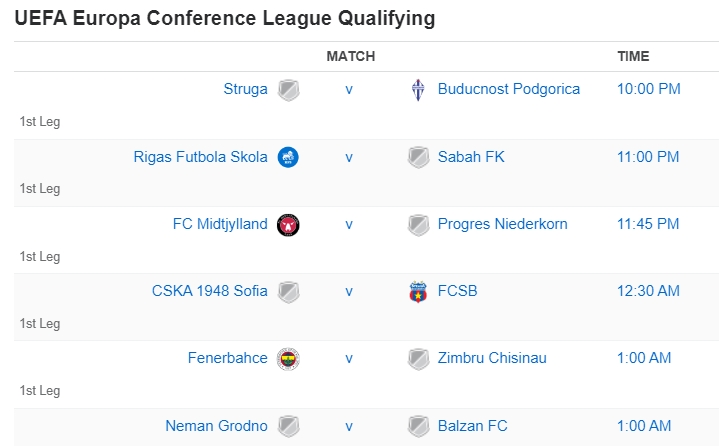
Task: Click the Neman Grodno shield icon
Action: click(x=288, y=426)
